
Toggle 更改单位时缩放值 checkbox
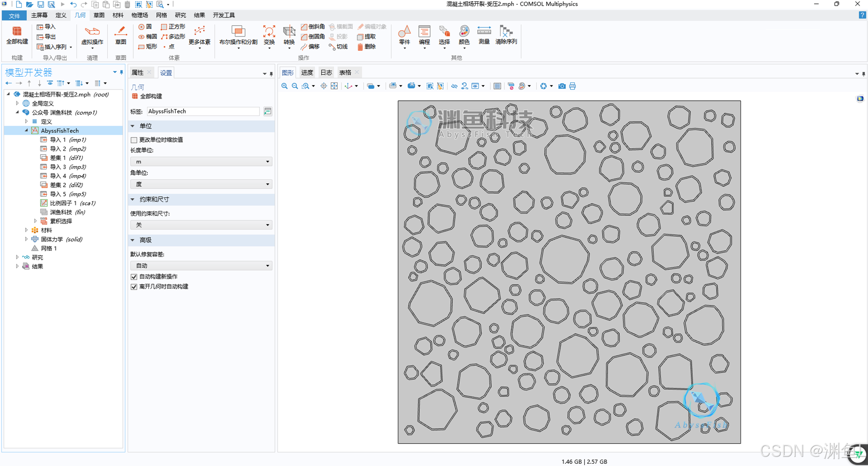[134, 140]
